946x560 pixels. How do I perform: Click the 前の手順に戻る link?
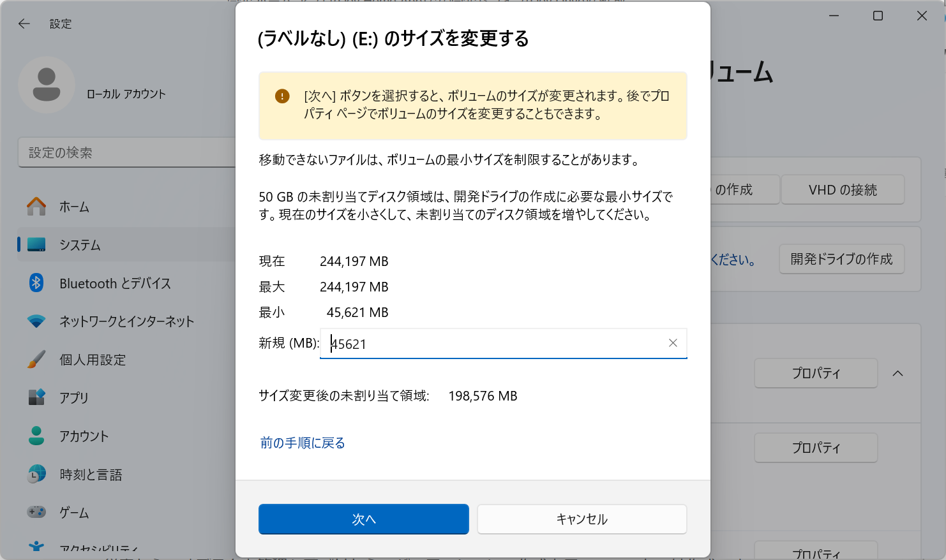pos(303,443)
